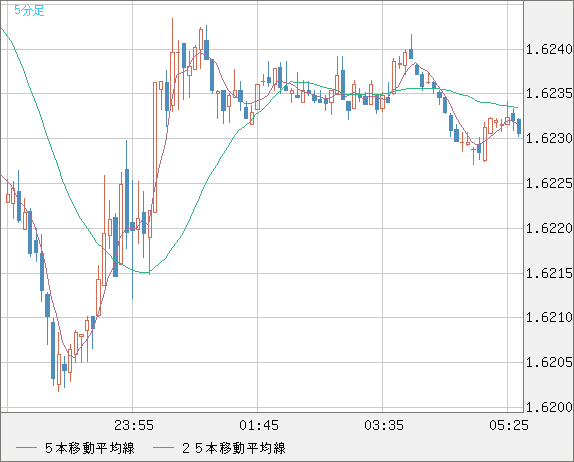Click the green 25-period MA legend line
The width and height of the screenshot is (574, 462).
[x=163, y=448]
